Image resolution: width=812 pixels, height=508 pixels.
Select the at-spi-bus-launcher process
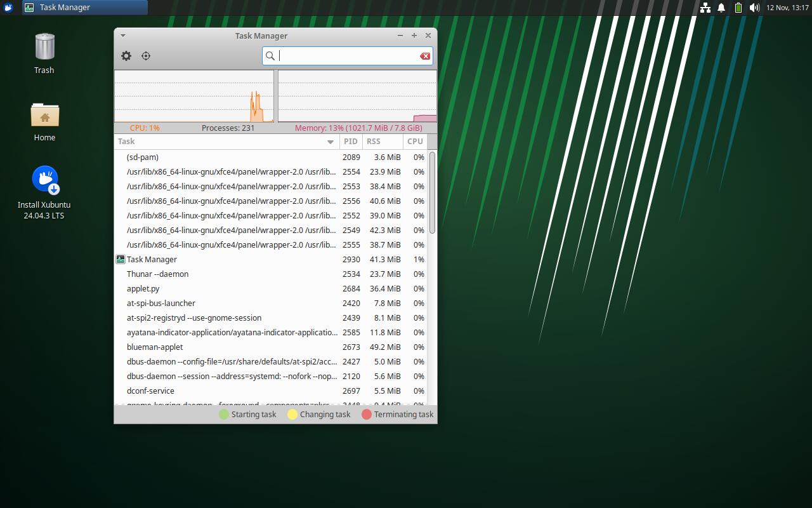click(x=272, y=303)
